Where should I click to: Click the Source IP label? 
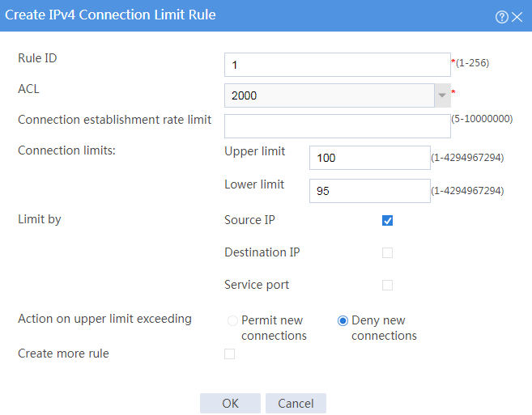click(x=249, y=220)
